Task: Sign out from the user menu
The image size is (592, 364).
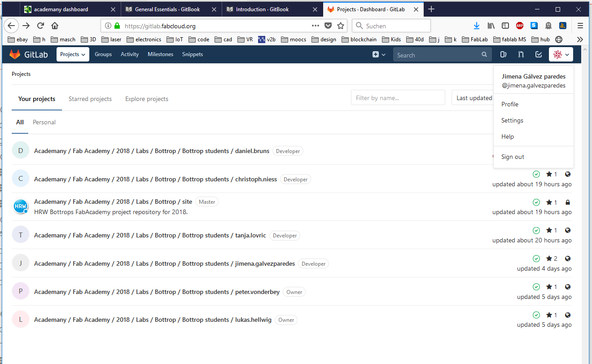Action: [x=513, y=157]
